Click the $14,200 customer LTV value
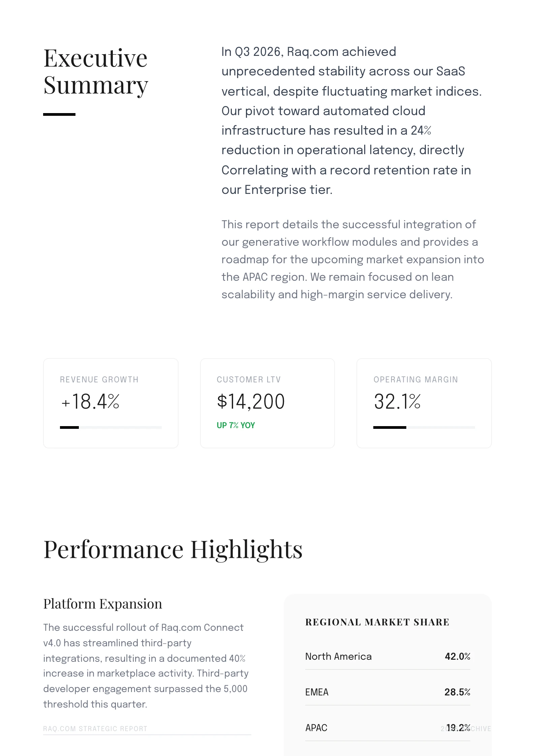 [x=251, y=402]
